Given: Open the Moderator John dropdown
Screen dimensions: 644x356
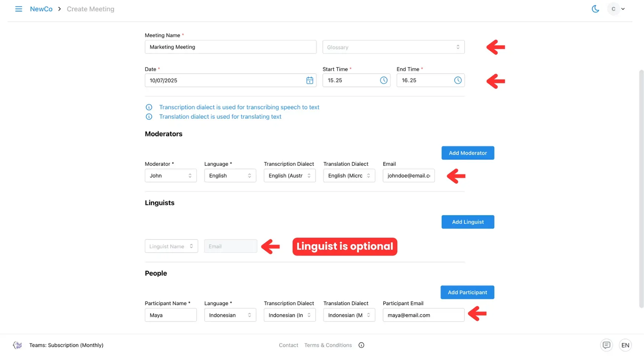Looking at the screenshot, I should click(x=171, y=176).
